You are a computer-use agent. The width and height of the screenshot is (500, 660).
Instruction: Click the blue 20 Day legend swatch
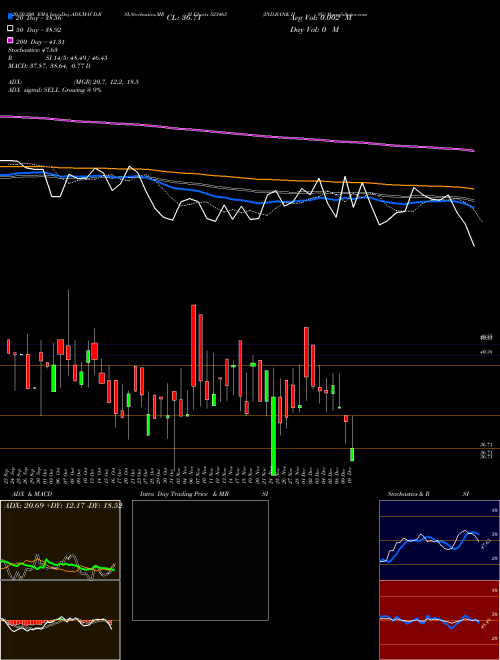pos(10,17)
